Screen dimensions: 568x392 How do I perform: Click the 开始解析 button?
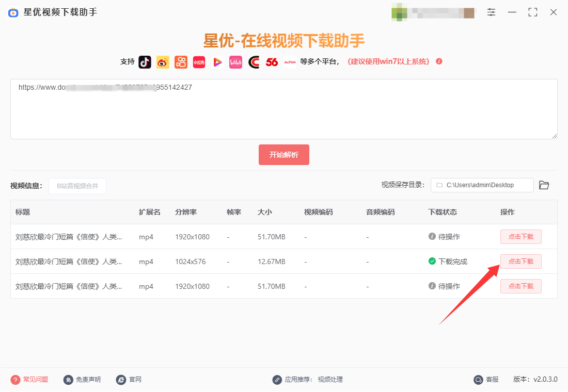pyautogui.click(x=284, y=154)
